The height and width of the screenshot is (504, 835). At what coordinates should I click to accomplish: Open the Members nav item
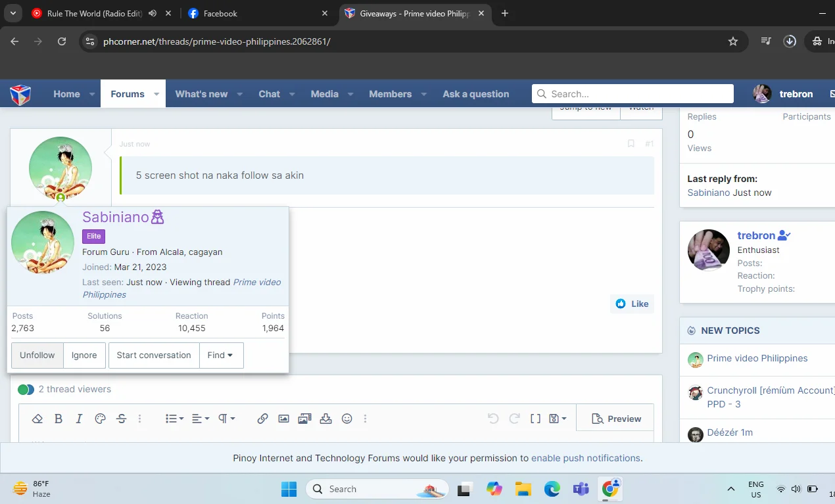pos(390,94)
